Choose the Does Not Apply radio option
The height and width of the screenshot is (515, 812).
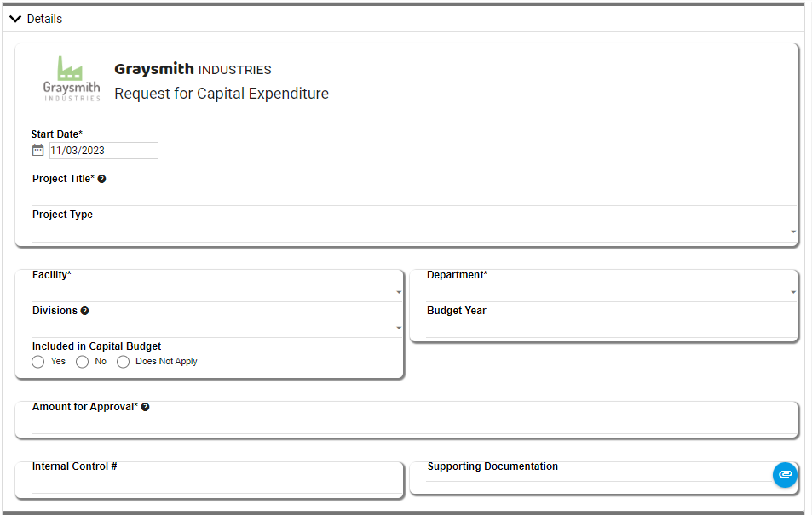click(x=123, y=362)
